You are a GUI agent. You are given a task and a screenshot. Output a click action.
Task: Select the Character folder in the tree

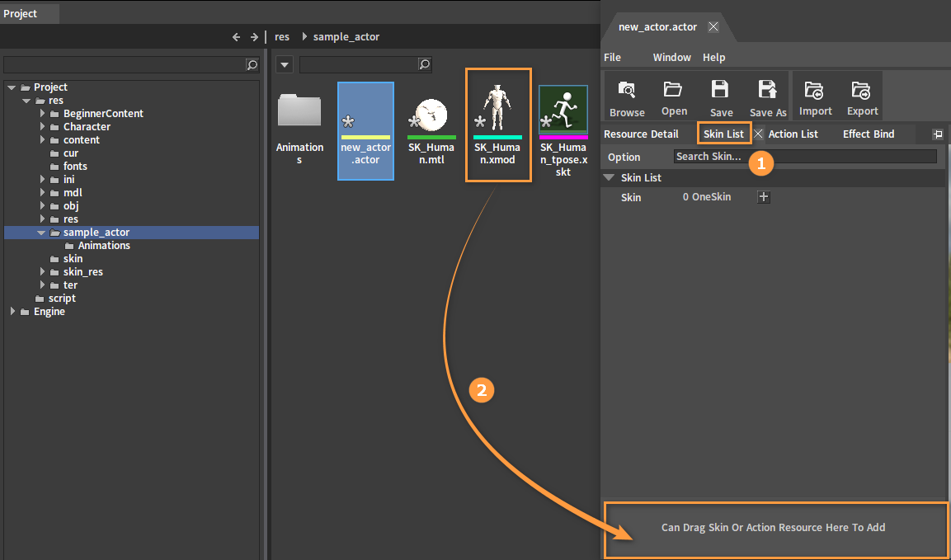87,127
